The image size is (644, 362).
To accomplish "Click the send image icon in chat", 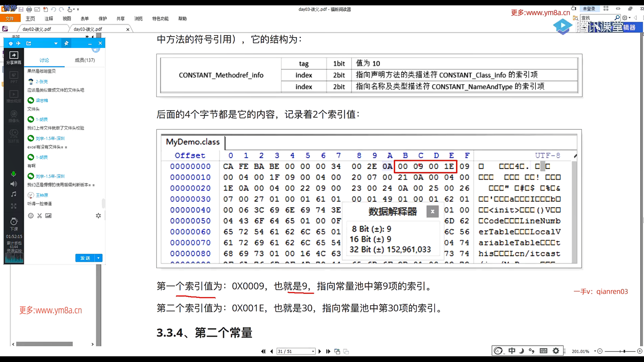I will tap(49, 216).
